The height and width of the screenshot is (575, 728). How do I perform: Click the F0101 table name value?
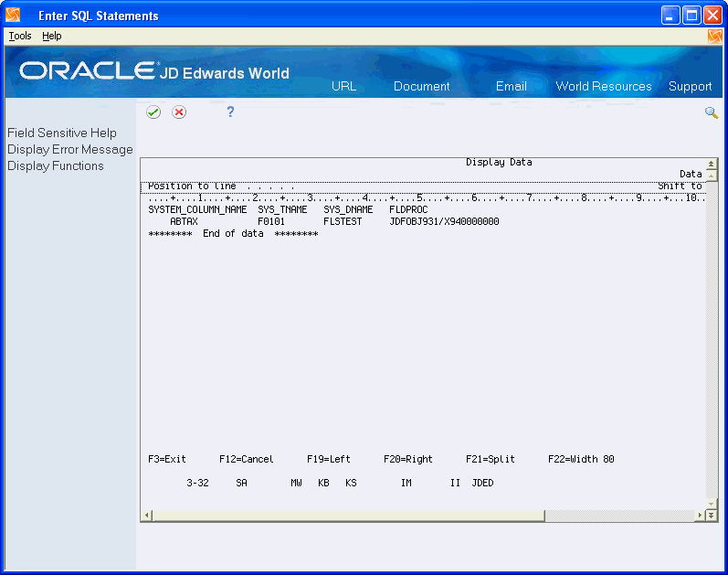click(x=271, y=222)
